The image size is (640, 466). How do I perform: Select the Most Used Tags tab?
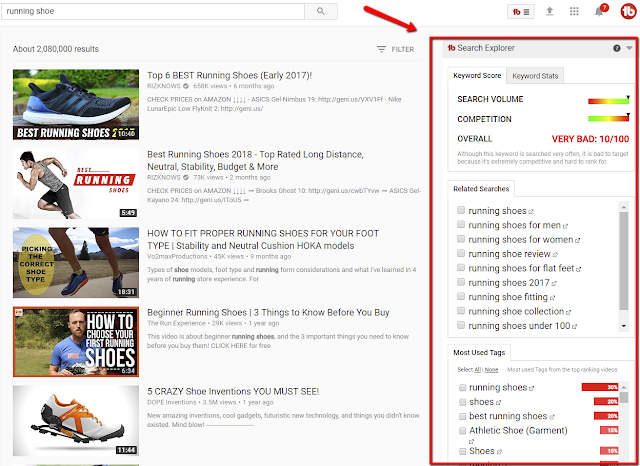click(x=479, y=353)
